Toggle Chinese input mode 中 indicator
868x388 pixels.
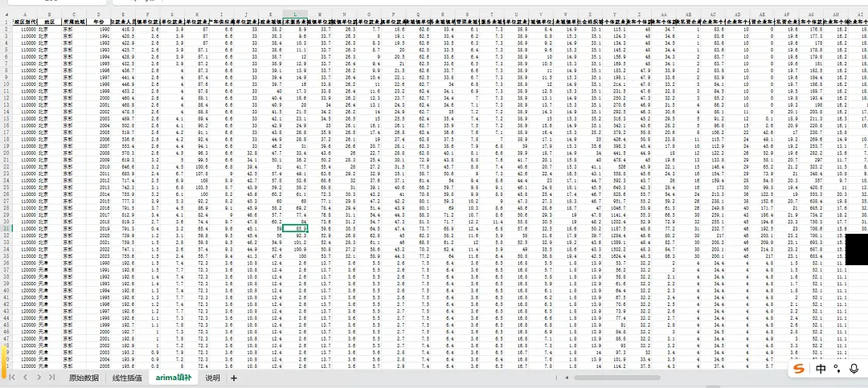pyautogui.click(x=821, y=370)
